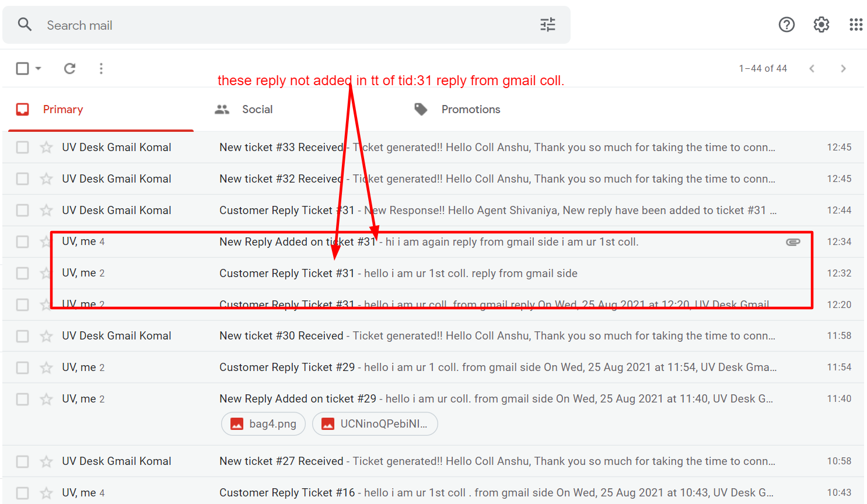Image resolution: width=867 pixels, height=504 pixels.
Task: Click into the Search mail field
Action: coord(286,25)
